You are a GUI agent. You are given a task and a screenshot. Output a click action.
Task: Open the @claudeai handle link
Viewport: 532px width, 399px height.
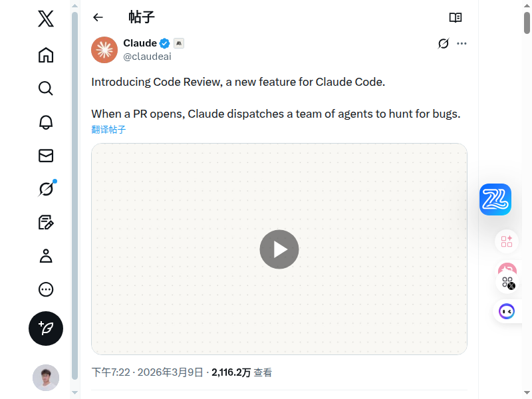(x=147, y=57)
